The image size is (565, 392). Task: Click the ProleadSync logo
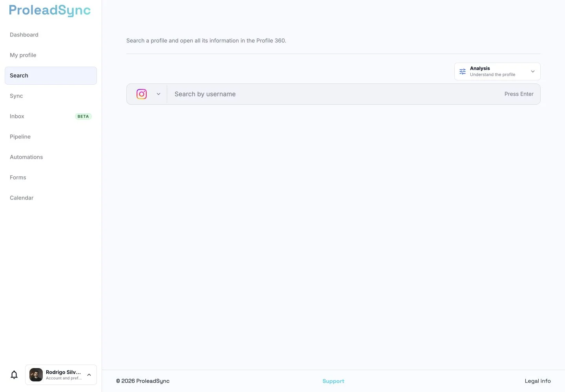click(50, 10)
